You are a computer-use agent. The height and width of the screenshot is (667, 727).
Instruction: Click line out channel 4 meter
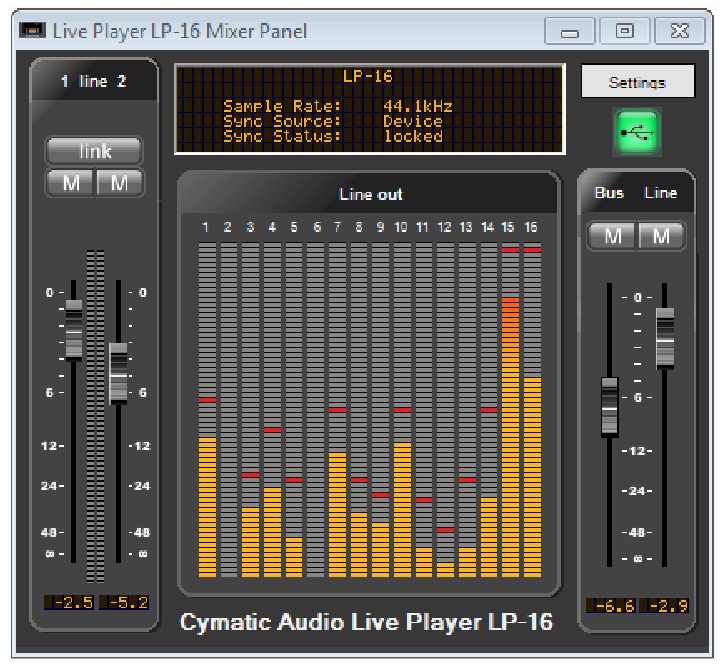272,410
